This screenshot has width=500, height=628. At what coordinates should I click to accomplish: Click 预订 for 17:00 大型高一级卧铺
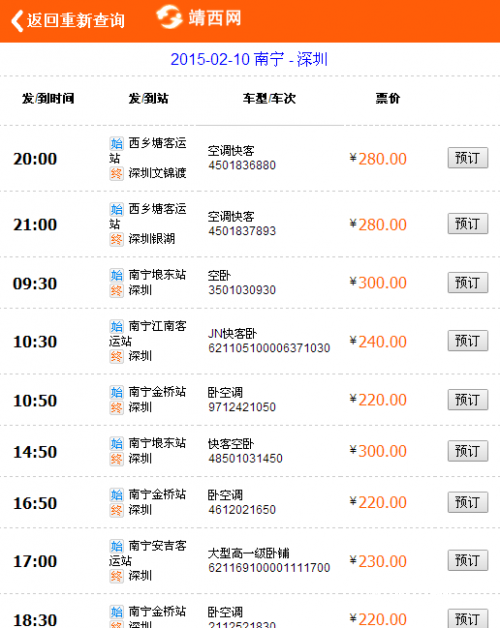[x=468, y=560]
